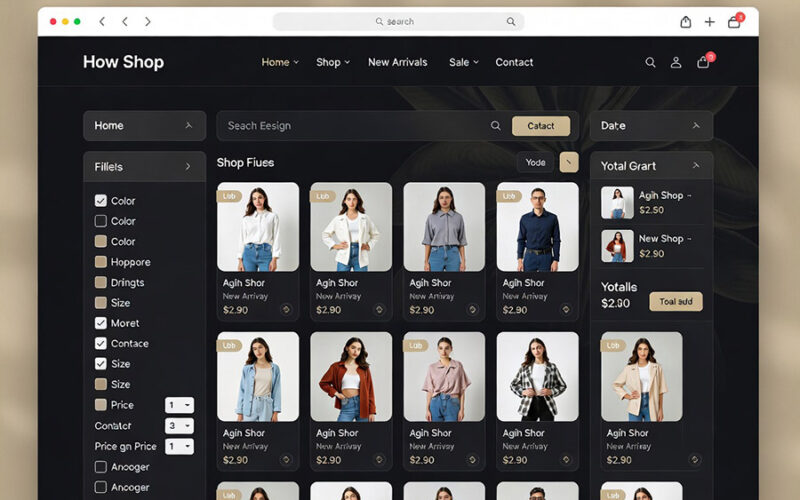This screenshot has width=800, height=500.
Task: Add denim jacket product to cart icon
Action: (x=286, y=460)
